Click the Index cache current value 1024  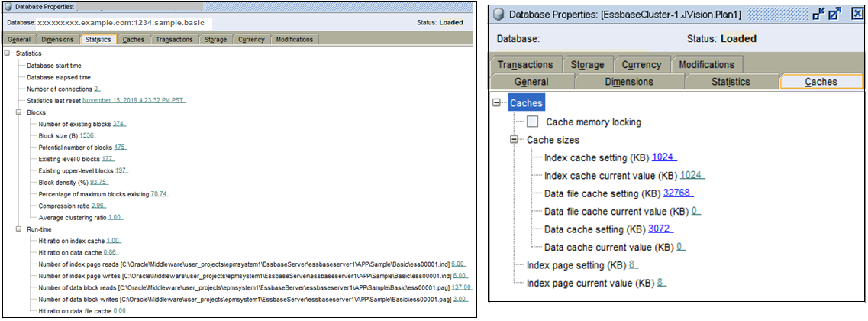[692, 176]
